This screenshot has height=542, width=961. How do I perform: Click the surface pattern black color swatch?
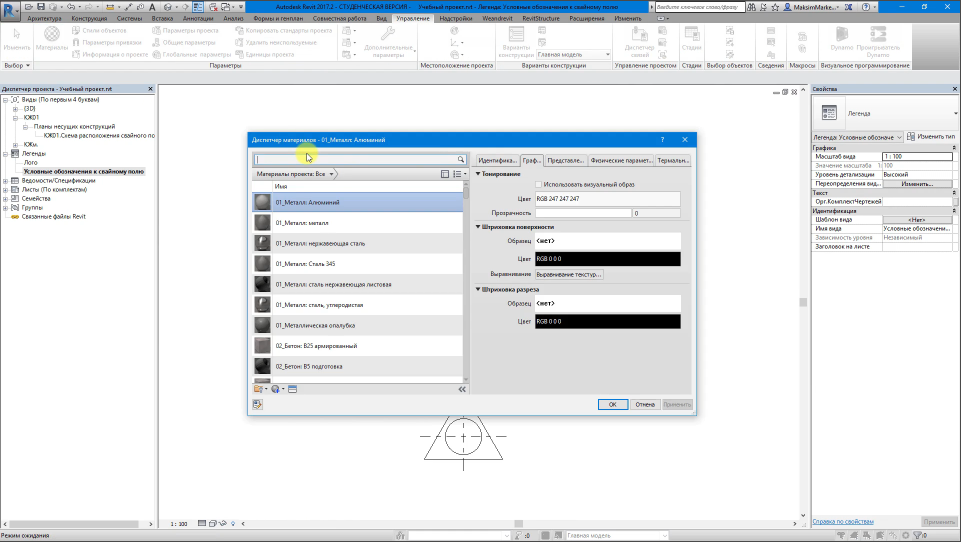click(607, 259)
